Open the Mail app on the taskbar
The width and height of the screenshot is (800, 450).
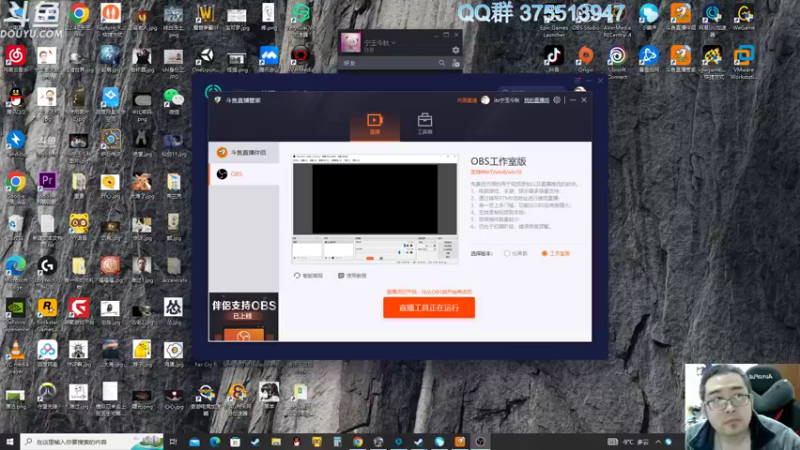point(194,442)
